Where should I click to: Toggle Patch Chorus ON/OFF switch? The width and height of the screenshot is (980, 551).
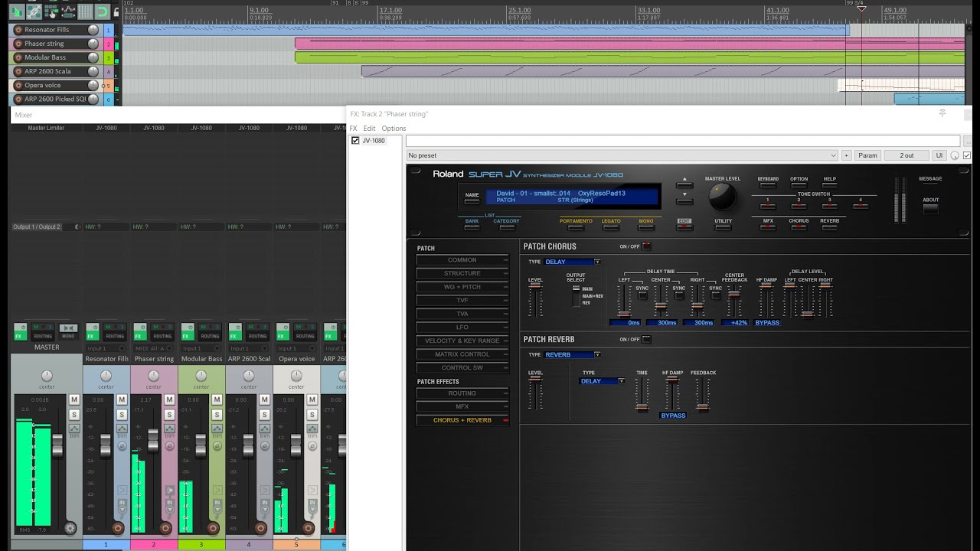646,246
